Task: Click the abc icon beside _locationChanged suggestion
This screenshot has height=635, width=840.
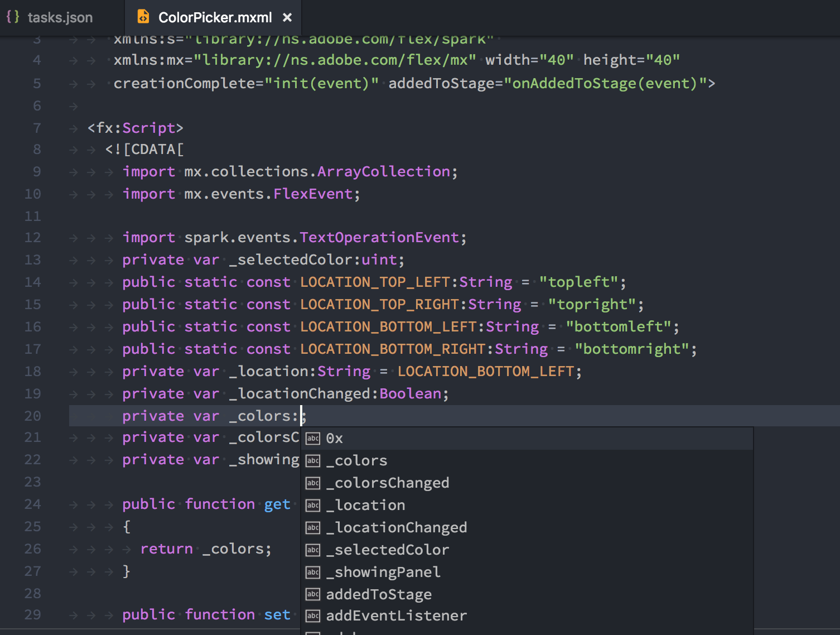Action: point(313,528)
